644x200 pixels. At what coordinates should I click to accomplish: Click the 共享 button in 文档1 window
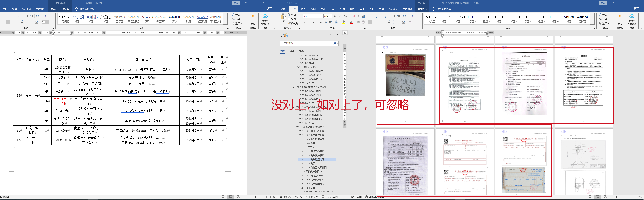click(269, 9)
